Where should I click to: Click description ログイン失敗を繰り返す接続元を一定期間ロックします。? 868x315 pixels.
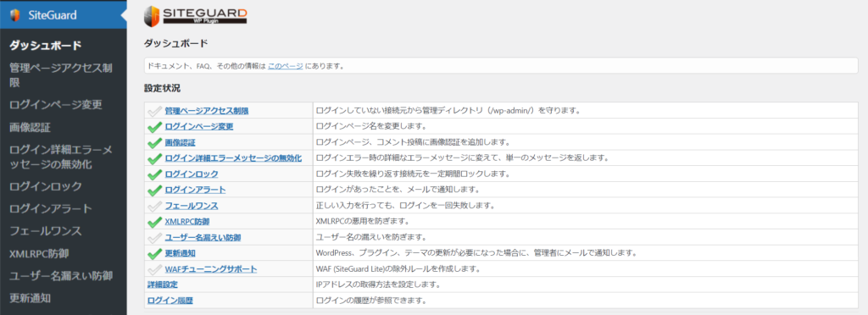[x=413, y=174]
